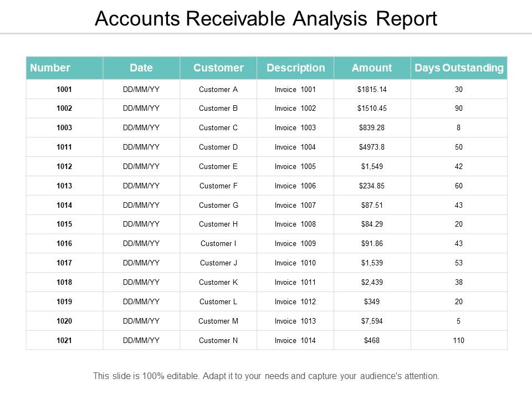Select the amount $87.51
Image resolution: width=532 pixels, height=399 pixels.
point(372,205)
